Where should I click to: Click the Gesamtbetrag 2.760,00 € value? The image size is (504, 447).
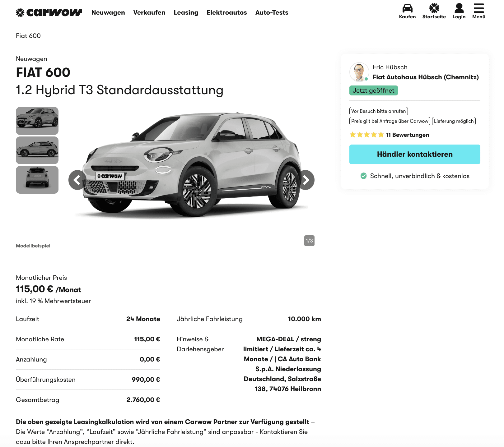click(x=143, y=400)
